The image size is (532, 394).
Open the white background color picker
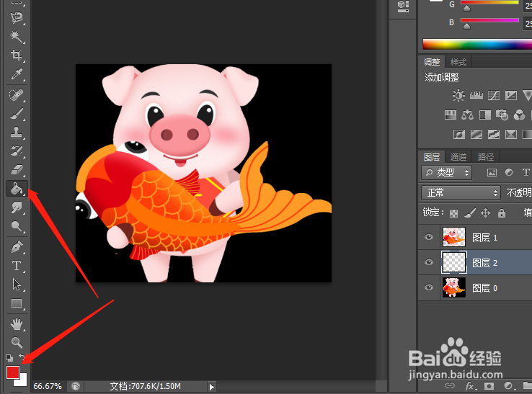[x=23, y=382]
